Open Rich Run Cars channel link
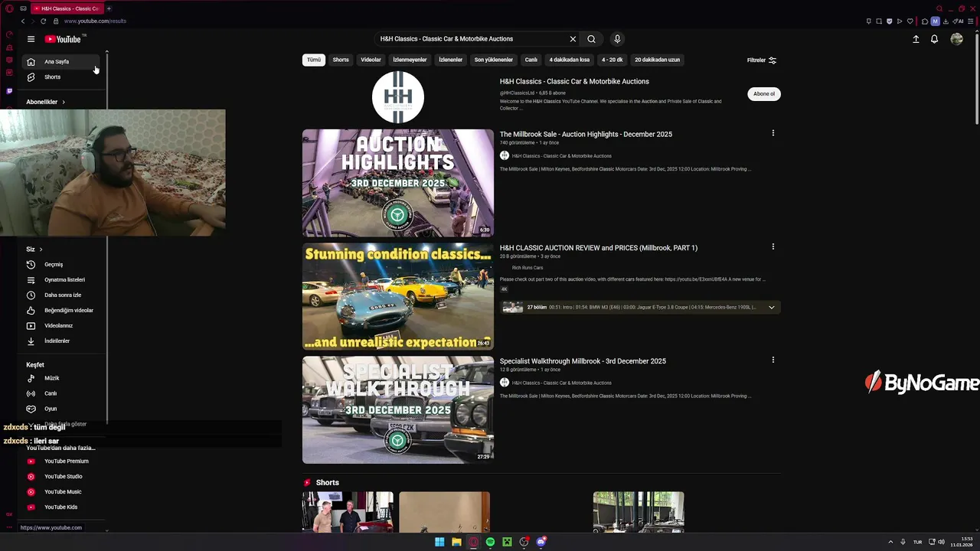Screen dimensions: 980x551 [528, 268]
